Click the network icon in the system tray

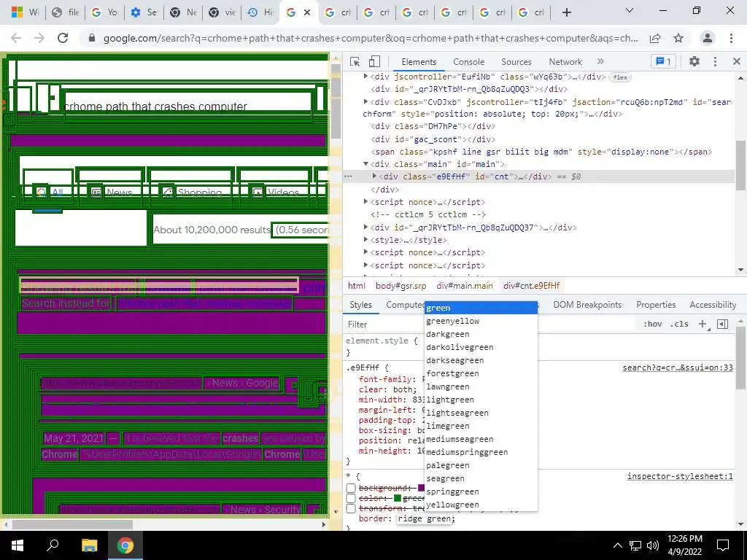(x=635, y=545)
